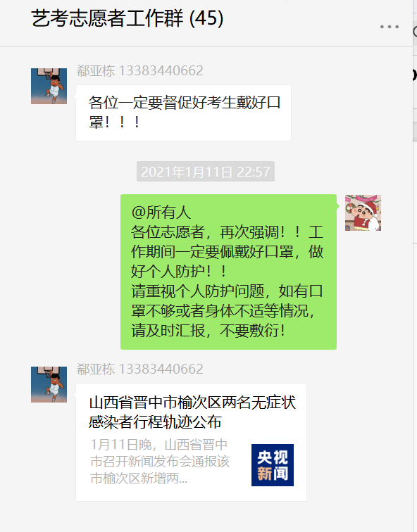Click the gray scrollbar strip at right edge

coord(415,132)
